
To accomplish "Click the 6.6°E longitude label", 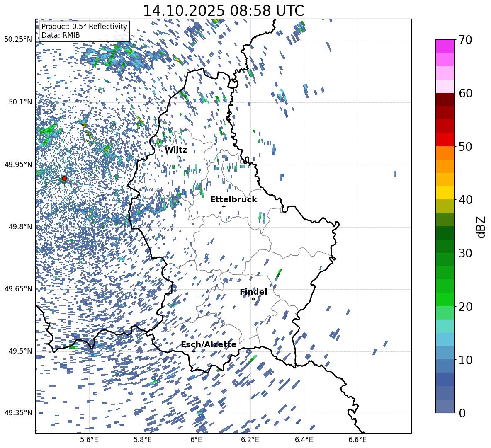I will coord(357,440).
